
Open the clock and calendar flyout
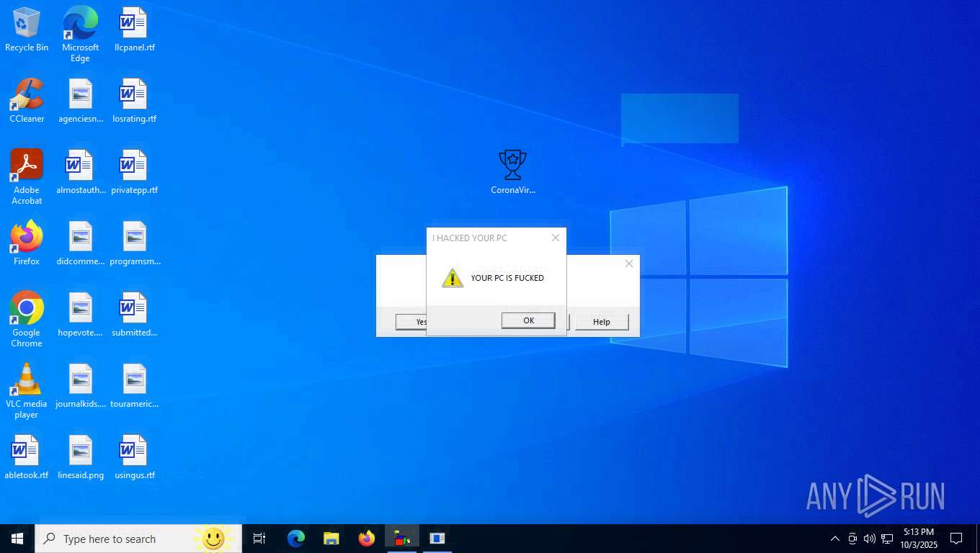918,539
